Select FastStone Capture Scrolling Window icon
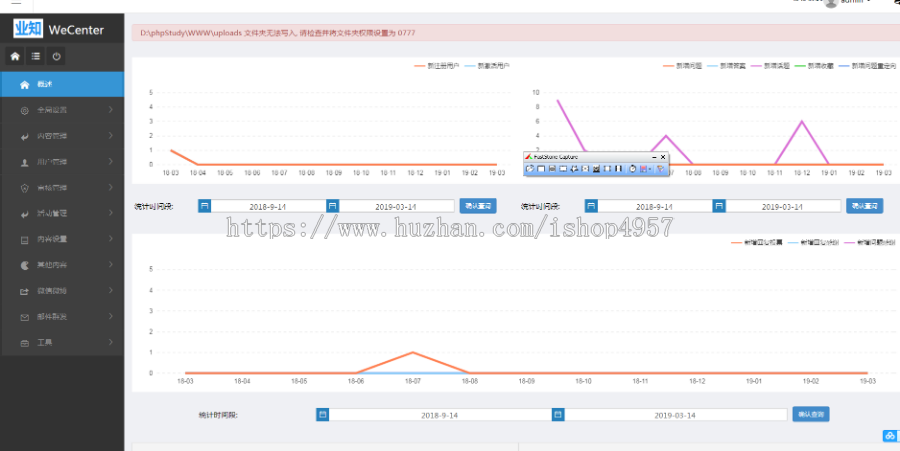The width and height of the screenshot is (900, 451). pos(596,169)
